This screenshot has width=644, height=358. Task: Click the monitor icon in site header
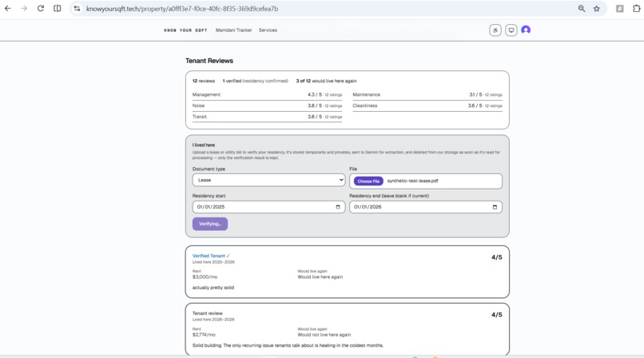pyautogui.click(x=511, y=30)
